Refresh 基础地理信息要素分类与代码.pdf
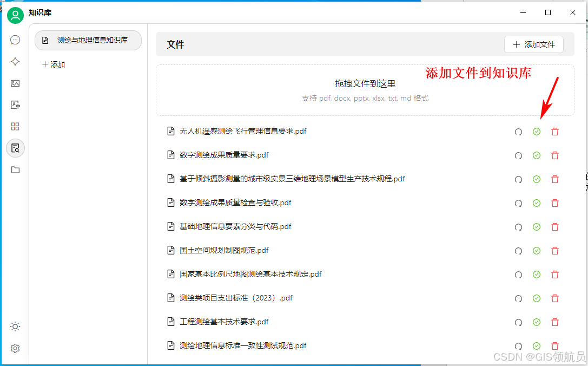The image size is (588, 366). pyautogui.click(x=518, y=227)
